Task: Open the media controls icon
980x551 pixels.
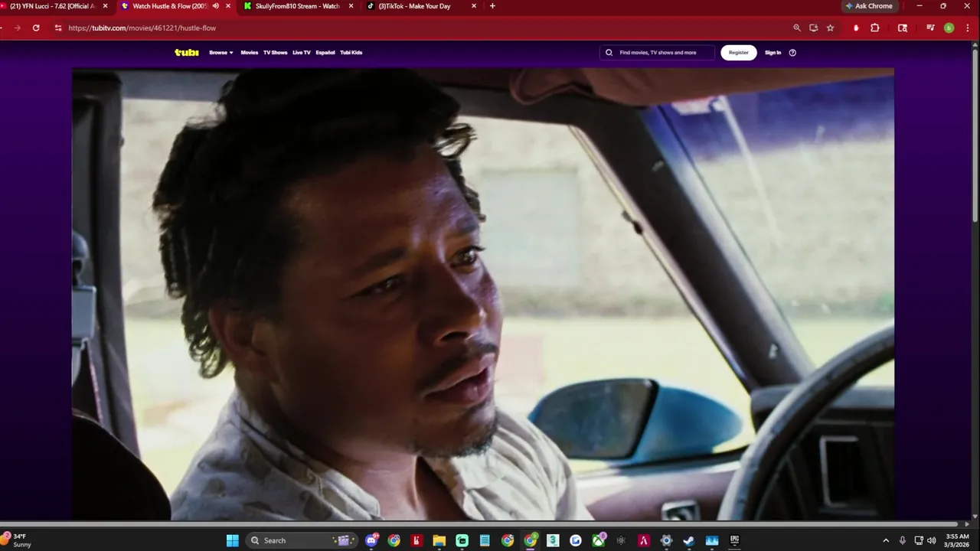Action: (x=930, y=28)
